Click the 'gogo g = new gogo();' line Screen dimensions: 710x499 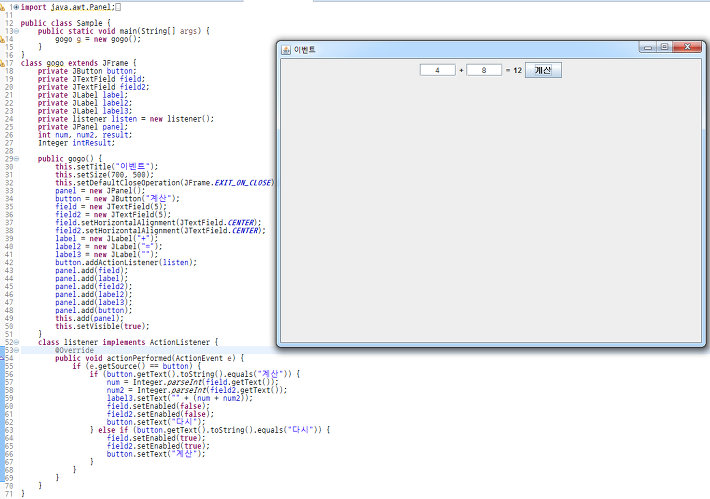[x=98, y=39]
